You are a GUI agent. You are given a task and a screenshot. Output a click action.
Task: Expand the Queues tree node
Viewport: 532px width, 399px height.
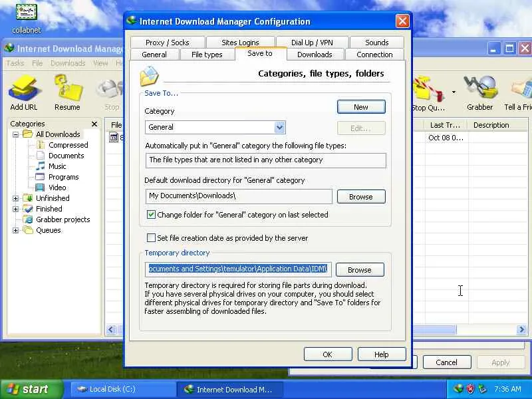click(x=15, y=230)
